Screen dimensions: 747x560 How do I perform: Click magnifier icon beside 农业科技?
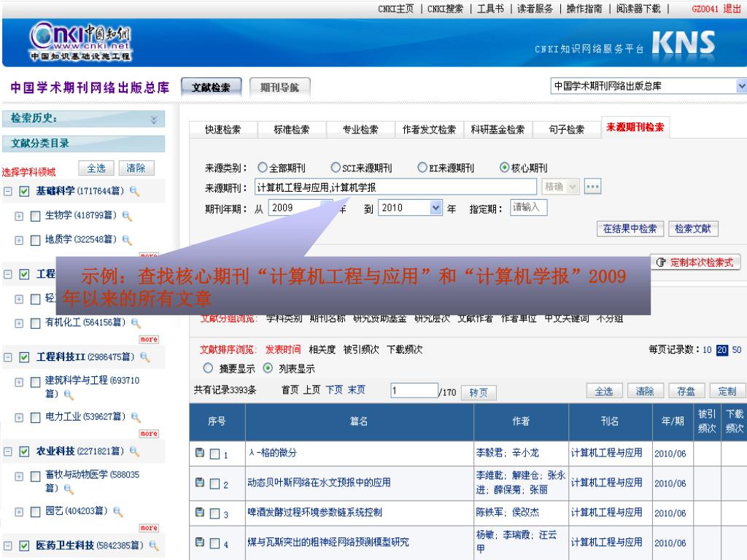point(134,451)
